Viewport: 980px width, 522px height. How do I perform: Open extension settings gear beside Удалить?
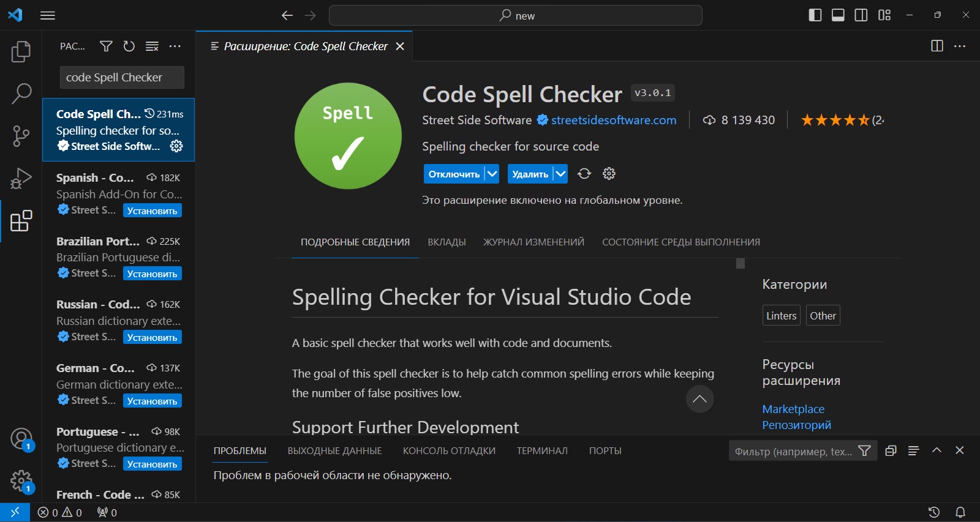click(x=609, y=174)
